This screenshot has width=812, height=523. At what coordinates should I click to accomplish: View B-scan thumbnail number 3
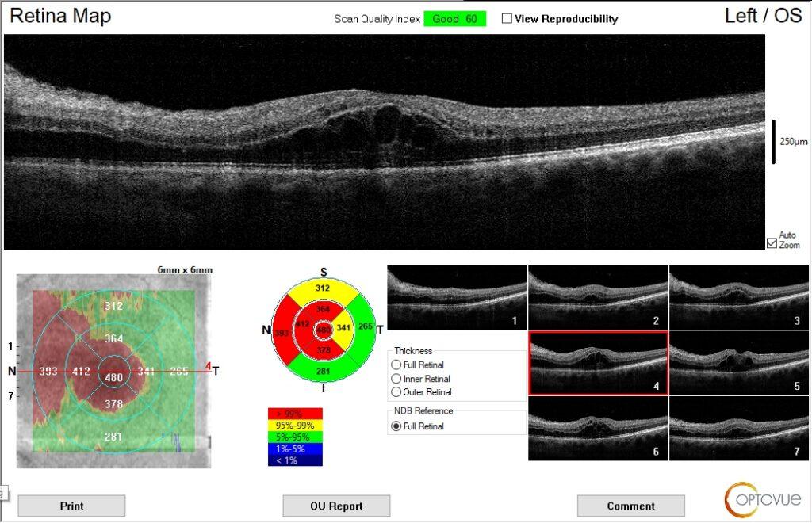[x=738, y=297]
